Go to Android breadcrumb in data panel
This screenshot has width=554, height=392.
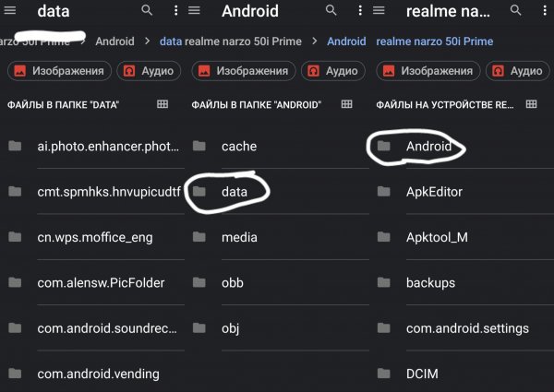pos(114,42)
